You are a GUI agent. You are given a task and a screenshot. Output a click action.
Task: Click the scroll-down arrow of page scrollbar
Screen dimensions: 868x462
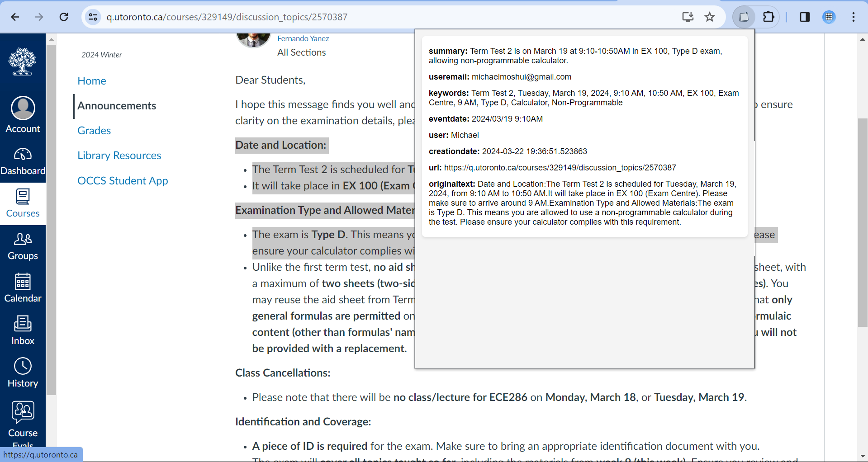(x=863, y=456)
